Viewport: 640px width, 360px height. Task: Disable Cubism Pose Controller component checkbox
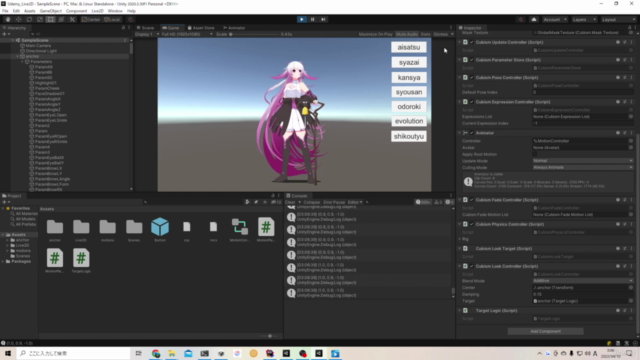(472, 78)
